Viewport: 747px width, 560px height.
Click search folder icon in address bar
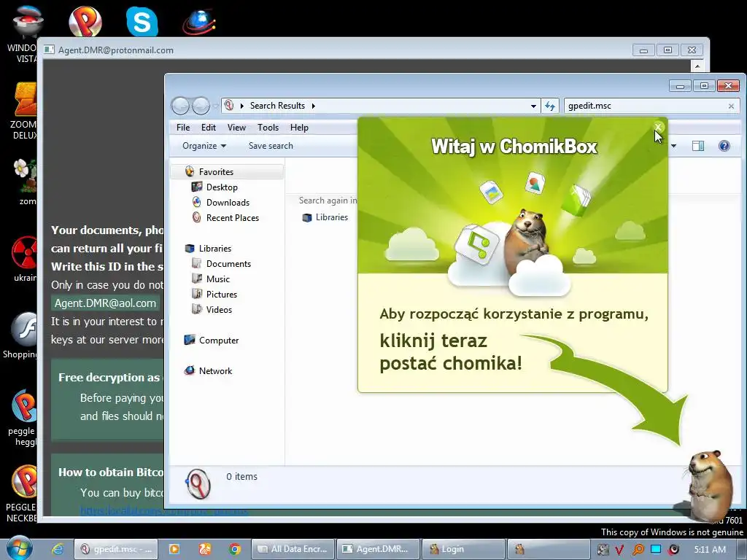tap(229, 105)
